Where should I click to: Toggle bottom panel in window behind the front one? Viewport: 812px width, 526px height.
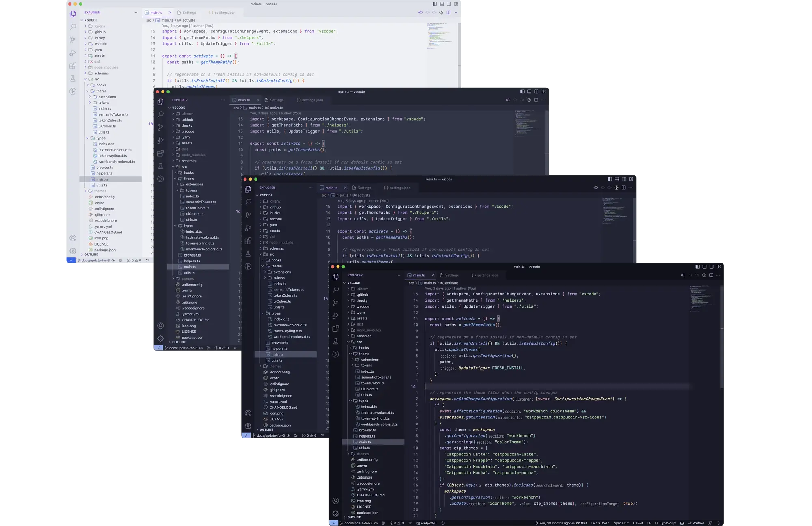tap(617, 179)
